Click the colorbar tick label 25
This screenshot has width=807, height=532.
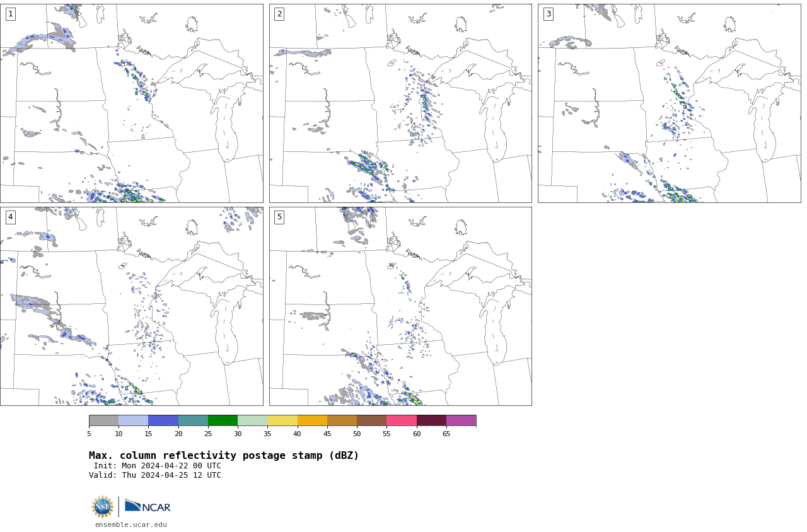[x=208, y=434]
